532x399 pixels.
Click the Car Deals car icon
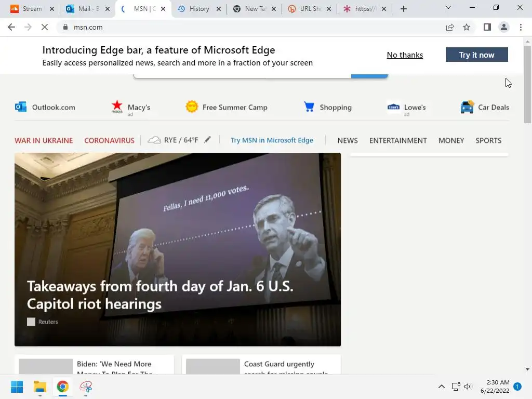pos(467,107)
